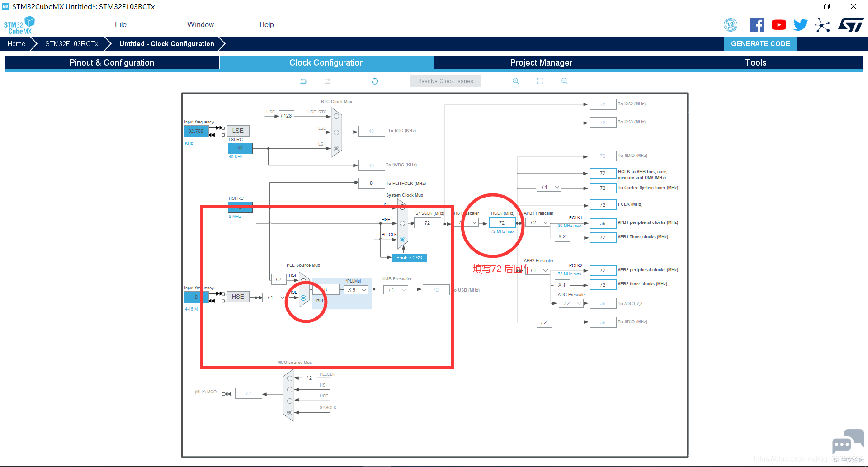Screen dimensions: 868x467
Task: Go to the STM32F103RCTx breadcrumb
Action: [72, 44]
